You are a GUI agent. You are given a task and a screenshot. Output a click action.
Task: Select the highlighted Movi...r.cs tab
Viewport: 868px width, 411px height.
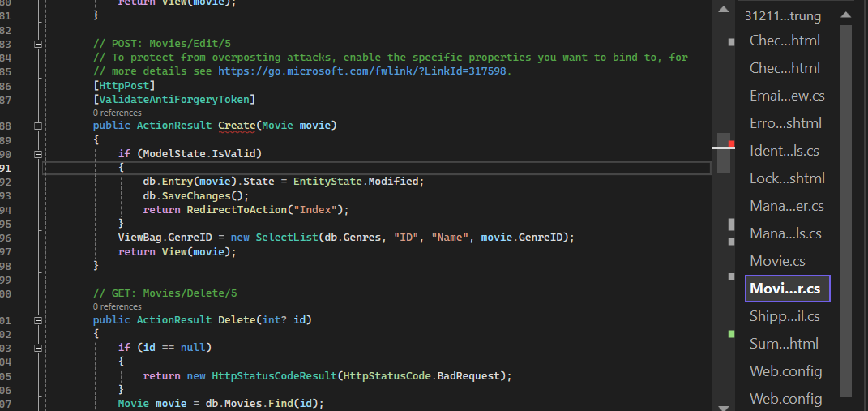[785, 289]
